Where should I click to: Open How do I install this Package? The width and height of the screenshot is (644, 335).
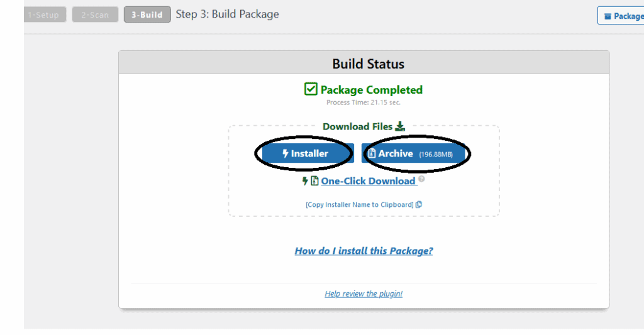[364, 251]
